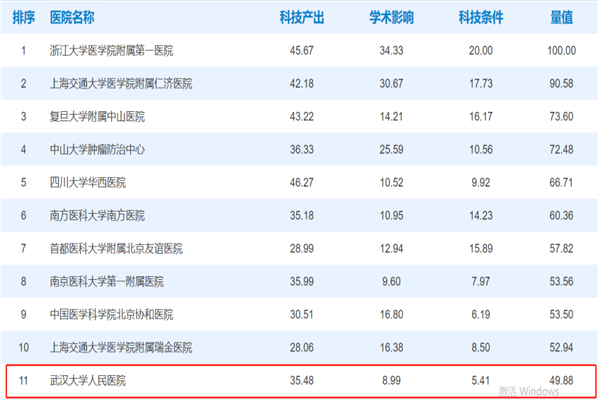This screenshot has height=400, width=600.
Task: Click the 量值 column header
Action: click(561, 18)
